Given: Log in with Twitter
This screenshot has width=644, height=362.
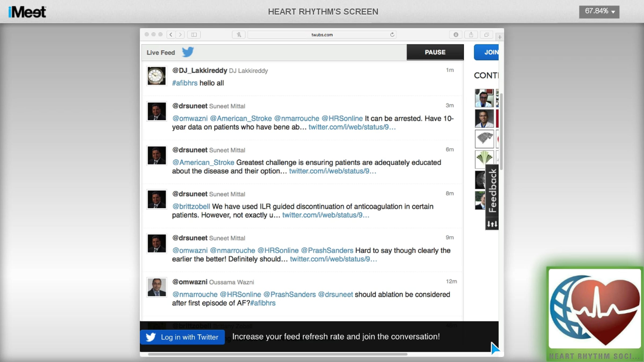Looking at the screenshot, I should [x=182, y=337].
